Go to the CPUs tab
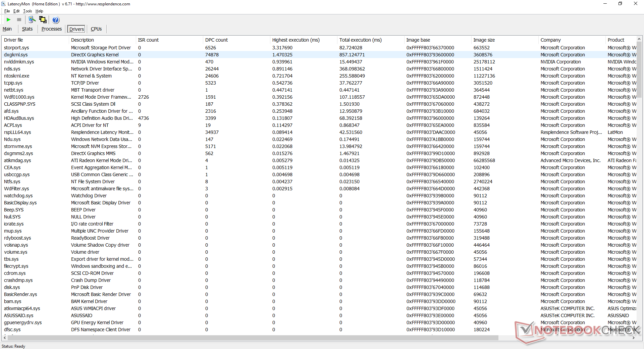Image resolution: width=644 pixels, height=349 pixels. tap(96, 29)
